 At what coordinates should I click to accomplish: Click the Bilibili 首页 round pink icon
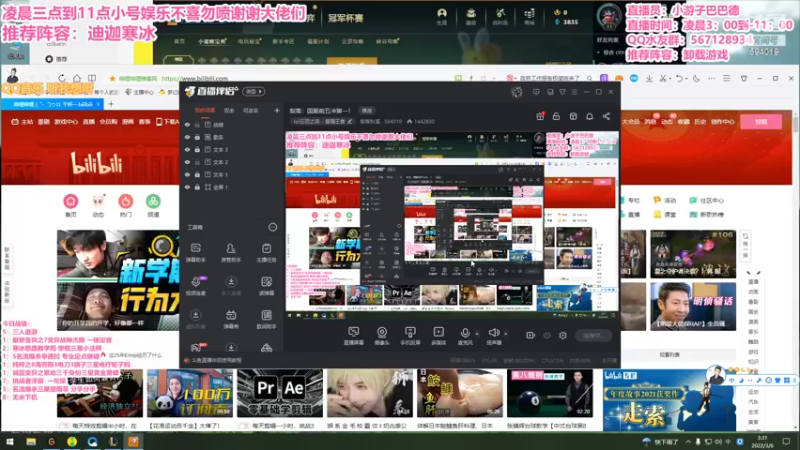(71, 201)
